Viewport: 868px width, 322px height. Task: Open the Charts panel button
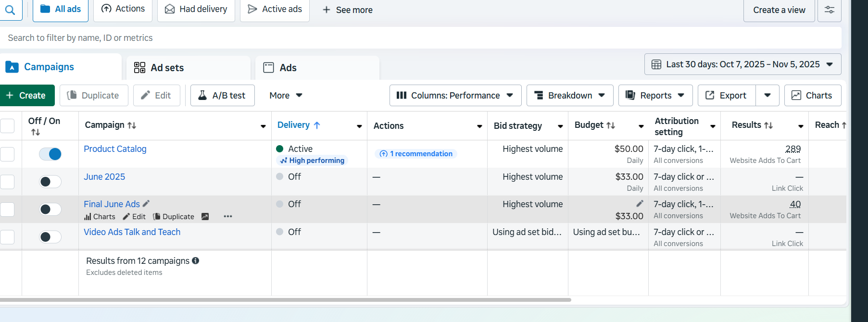point(812,95)
